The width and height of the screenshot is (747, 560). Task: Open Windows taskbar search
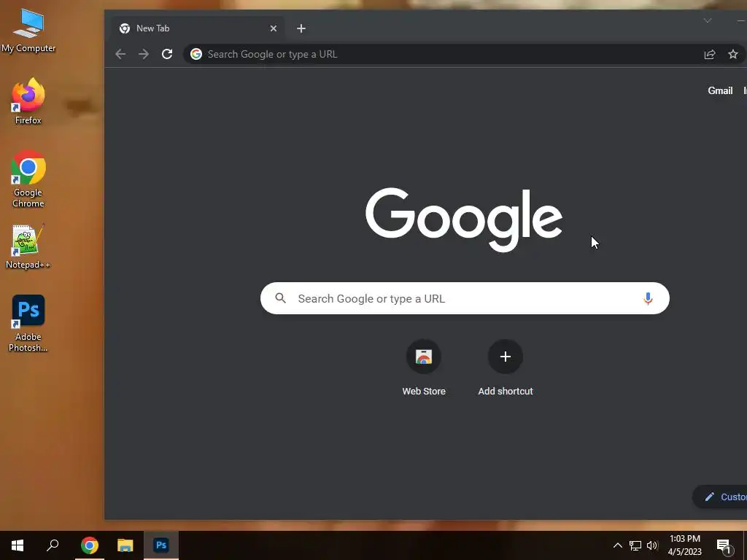click(53, 545)
